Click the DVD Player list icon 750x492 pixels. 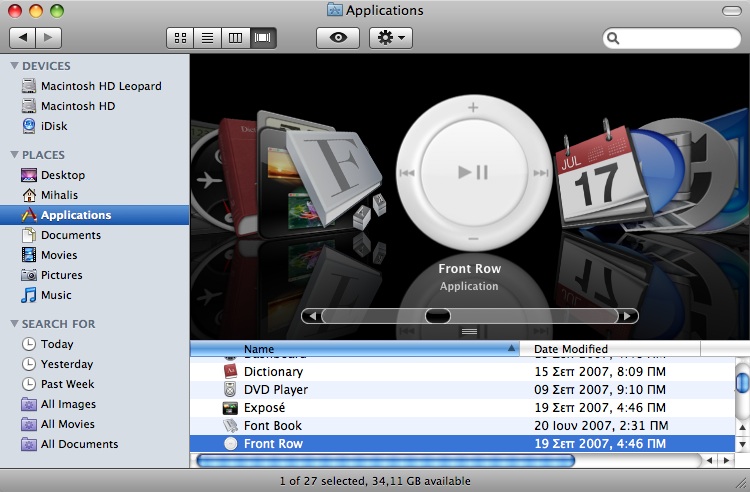pyautogui.click(x=230, y=390)
